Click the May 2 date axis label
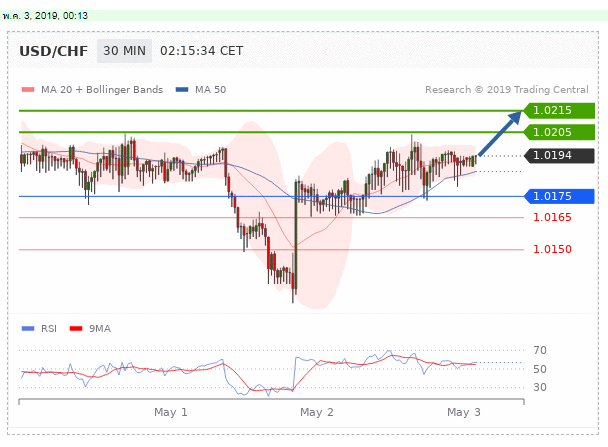Viewport: 608px width, 447px height. 317,412
